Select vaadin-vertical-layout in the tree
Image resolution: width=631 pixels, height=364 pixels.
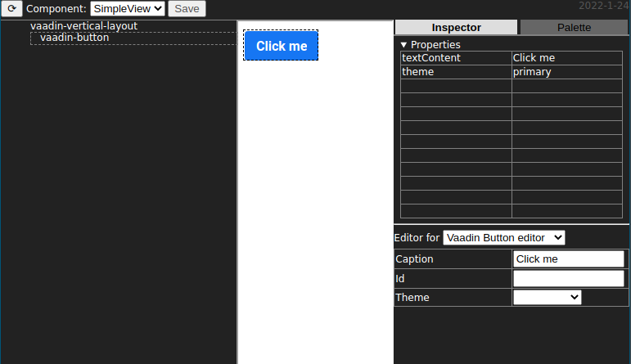tap(83, 26)
